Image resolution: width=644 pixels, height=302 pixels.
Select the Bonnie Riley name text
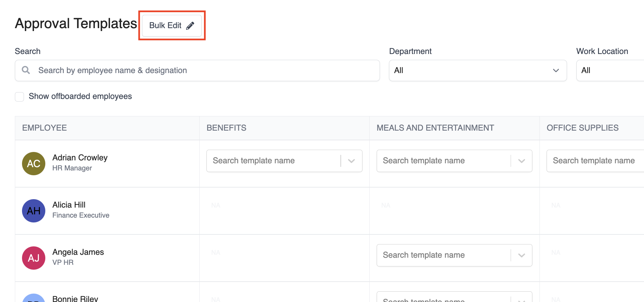click(x=75, y=298)
